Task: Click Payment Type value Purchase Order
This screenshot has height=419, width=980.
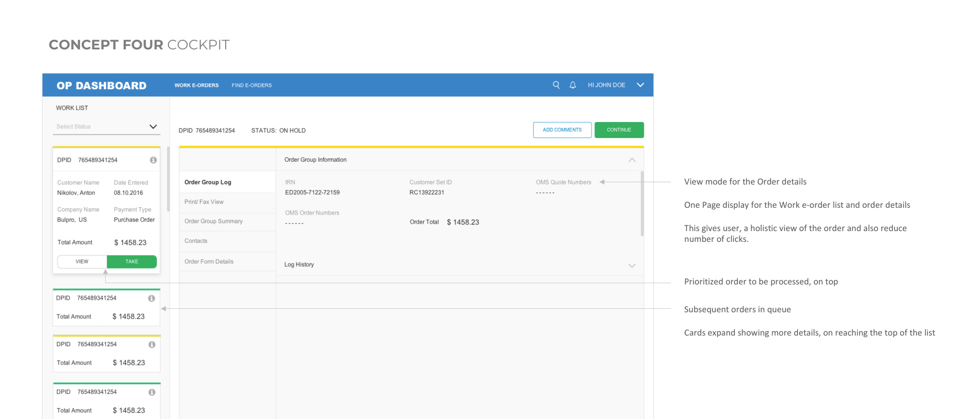Action: (x=134, y=220)
